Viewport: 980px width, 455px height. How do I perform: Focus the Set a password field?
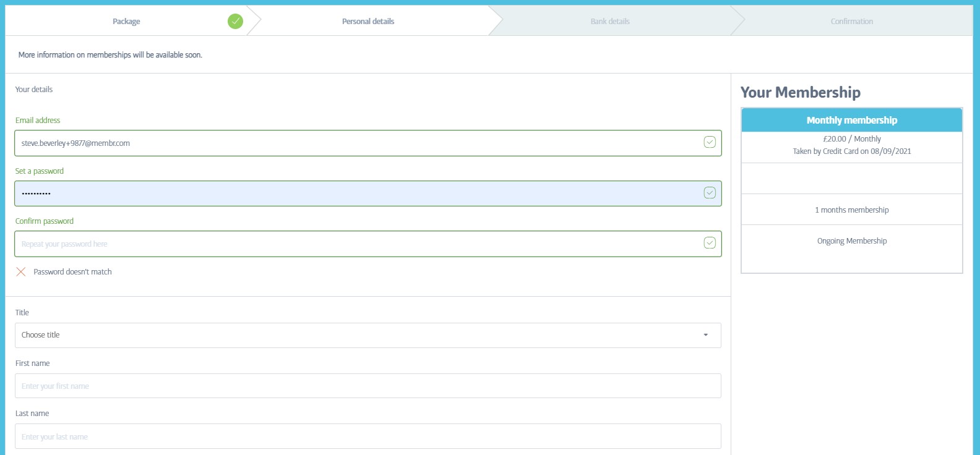point(368,193)
